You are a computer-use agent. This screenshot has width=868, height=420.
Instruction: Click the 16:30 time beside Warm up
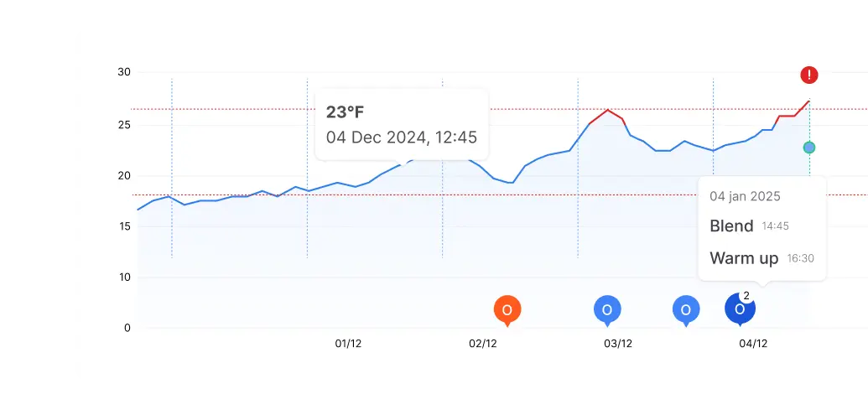(x=800, y=259)
